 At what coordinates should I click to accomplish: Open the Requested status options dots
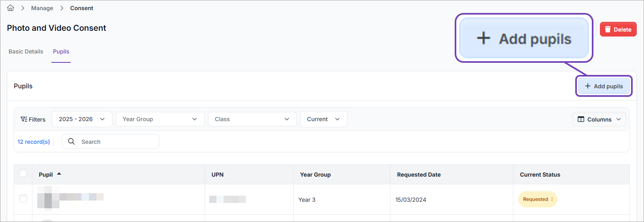pos(552,199)
